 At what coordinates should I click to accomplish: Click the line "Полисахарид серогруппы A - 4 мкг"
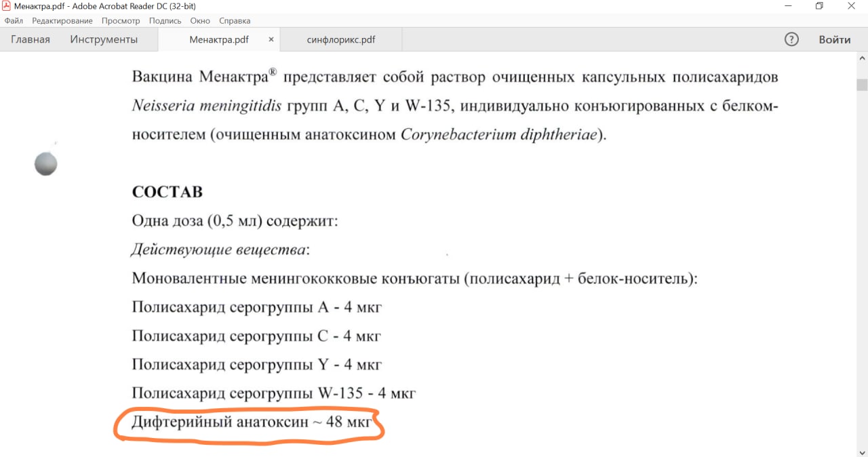(257, 307)
